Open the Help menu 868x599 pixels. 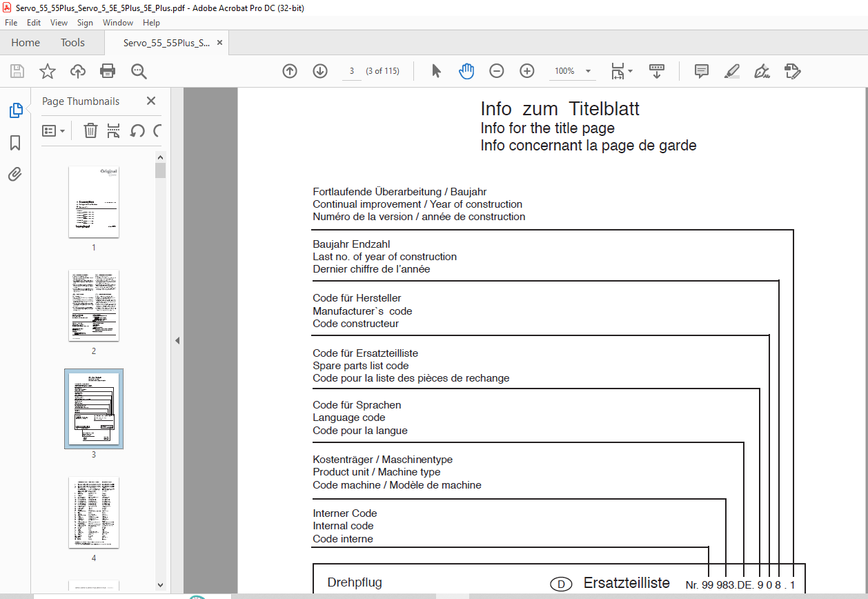151,23
